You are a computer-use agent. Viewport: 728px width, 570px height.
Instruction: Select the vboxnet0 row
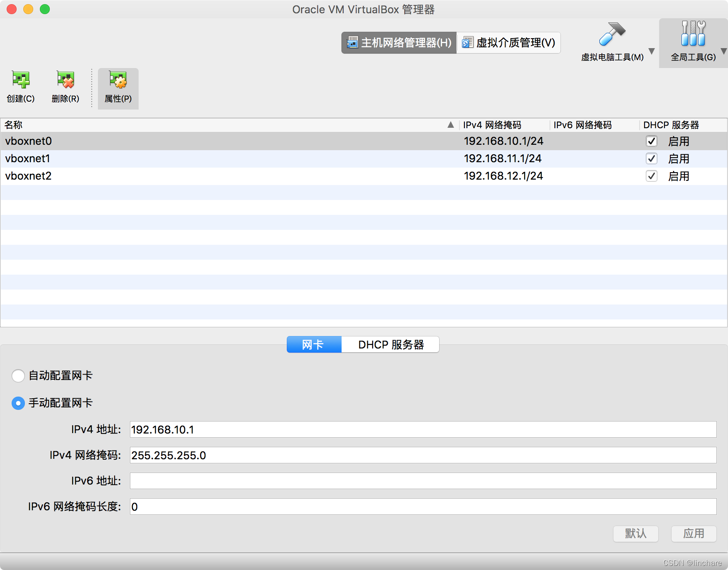tap(364, 141)
